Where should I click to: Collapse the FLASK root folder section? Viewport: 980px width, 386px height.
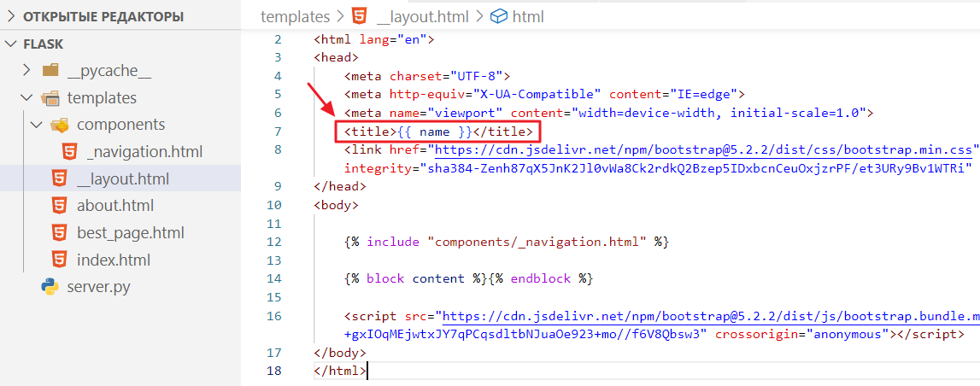click(x=11, y=44)
